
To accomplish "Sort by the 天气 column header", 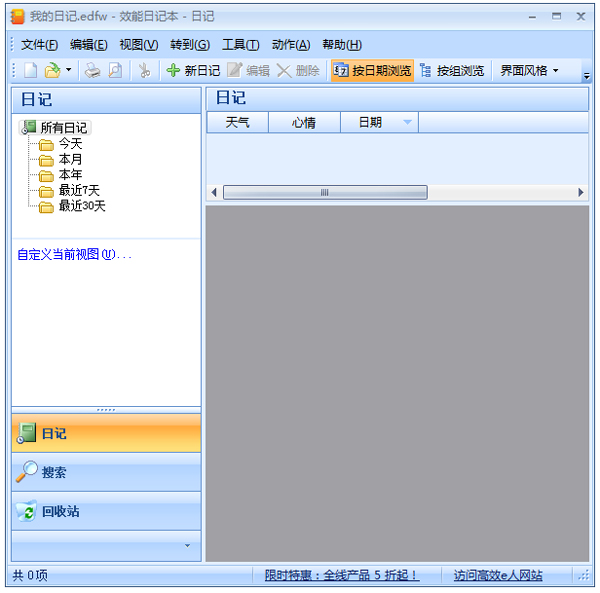I will pos(237,122).
